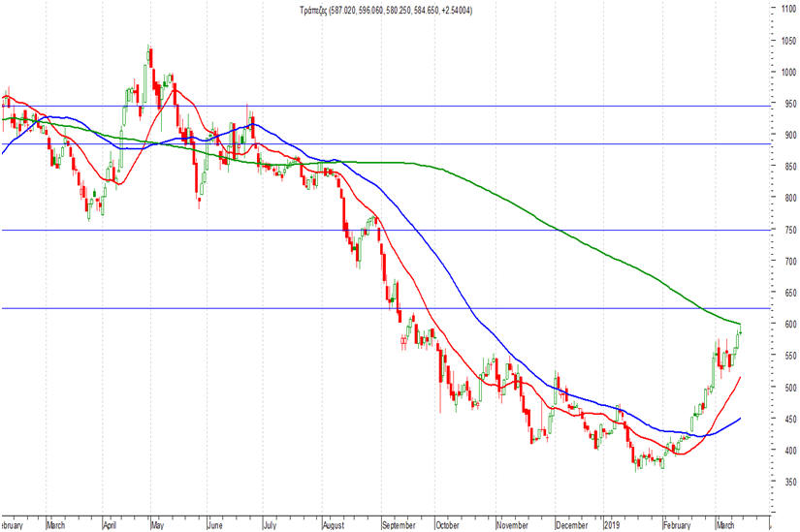The height and width of the screenshot is (532, 800).
Task: Click the 900 price axis label
Action: (x=789, y=135)
